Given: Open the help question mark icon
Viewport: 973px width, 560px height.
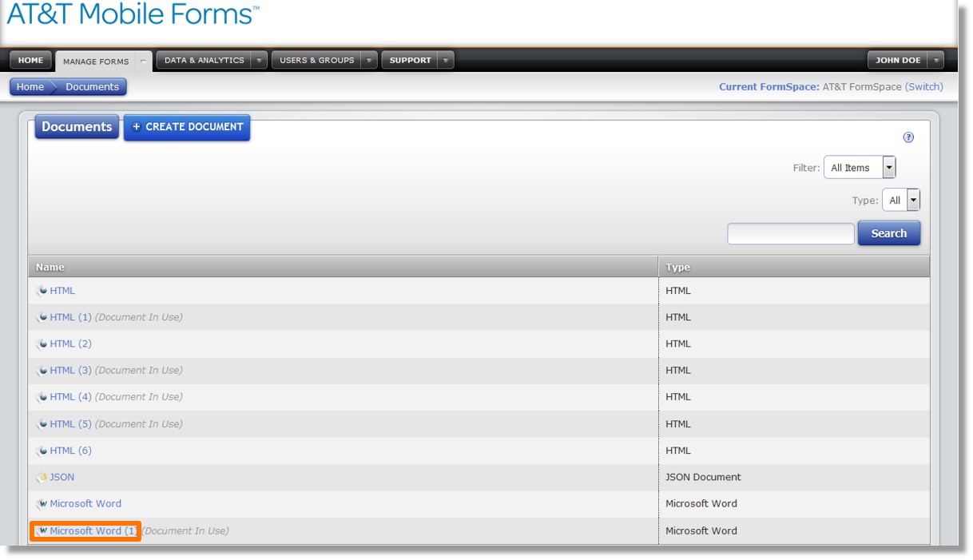Looking at the screenshot, I should [x=908, y=137].
